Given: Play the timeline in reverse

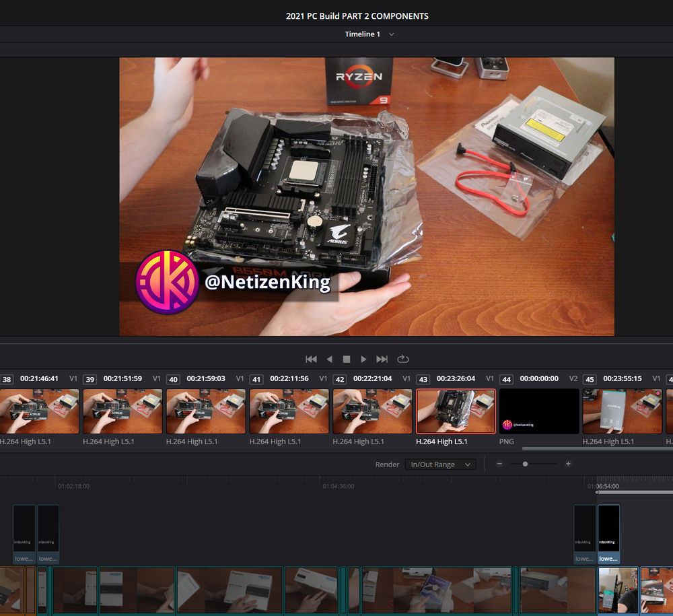Looking at the screenshot, I should tap(329, 359).
